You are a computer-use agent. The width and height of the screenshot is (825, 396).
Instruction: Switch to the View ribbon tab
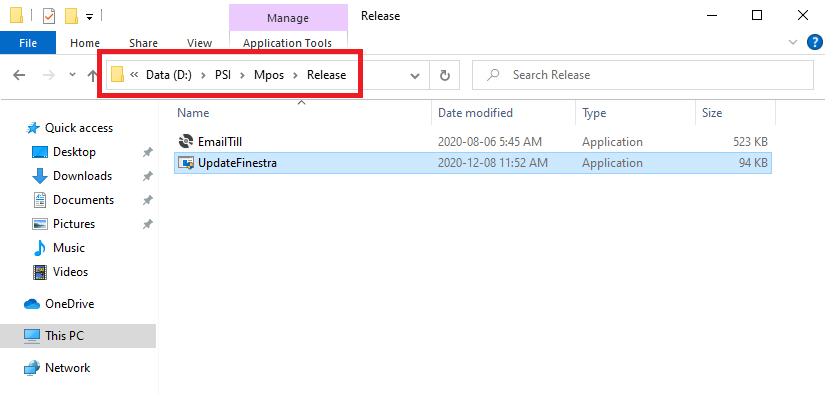(199, 43)
